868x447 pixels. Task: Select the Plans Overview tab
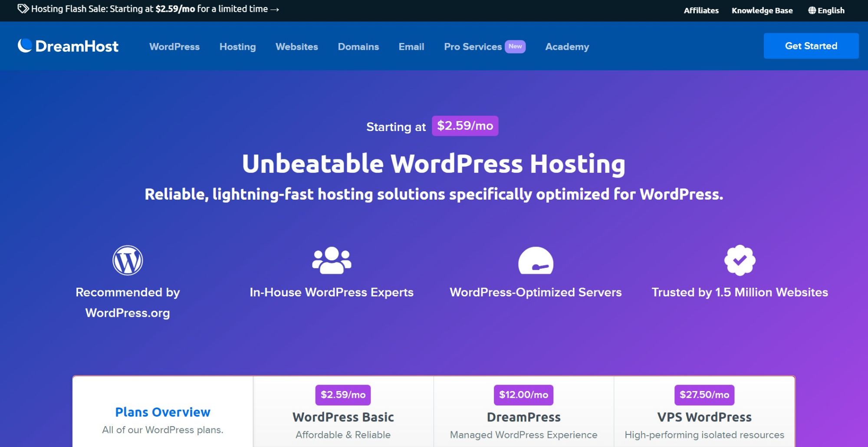coord(163,412)
